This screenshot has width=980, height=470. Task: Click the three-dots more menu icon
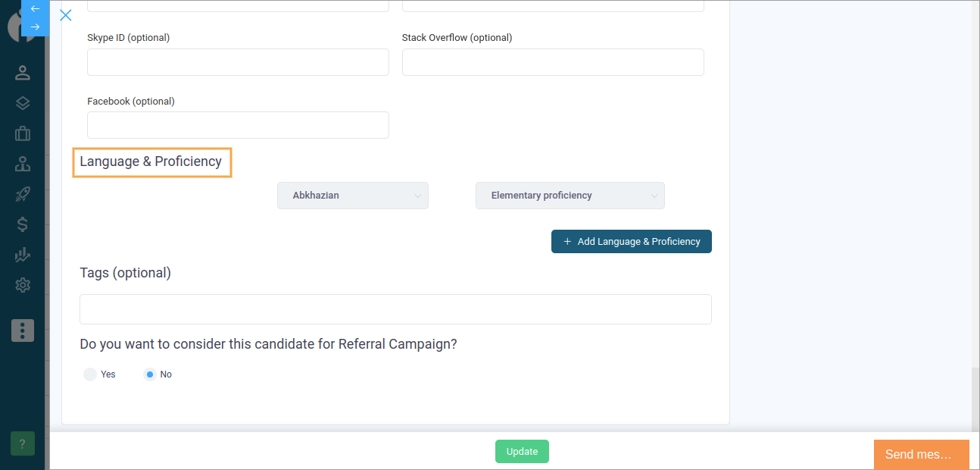[x=23, y=331]
